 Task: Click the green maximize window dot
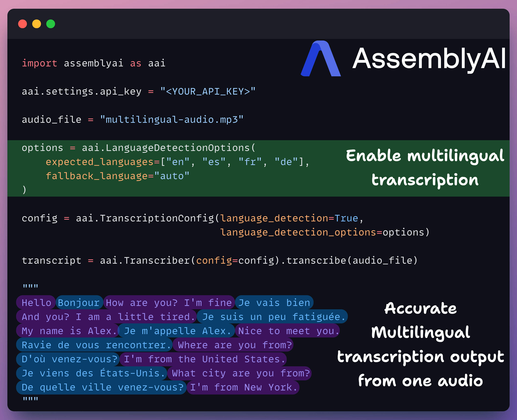tap(51, 24)
